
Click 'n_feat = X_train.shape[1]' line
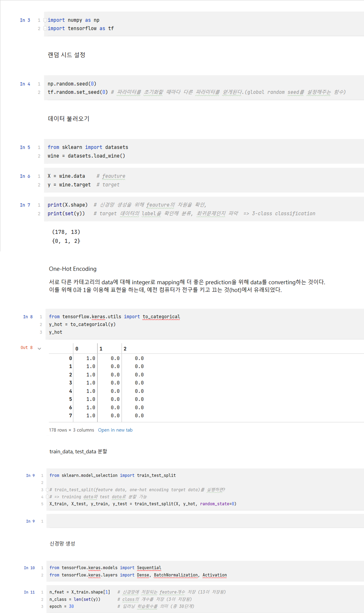coord(80,592)
